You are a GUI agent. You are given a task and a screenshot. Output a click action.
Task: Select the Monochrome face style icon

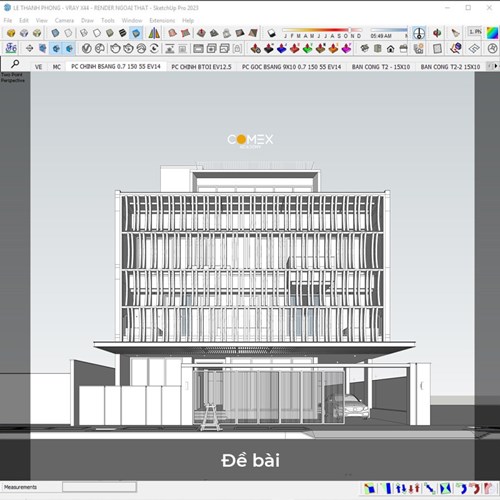click(136, 33)
